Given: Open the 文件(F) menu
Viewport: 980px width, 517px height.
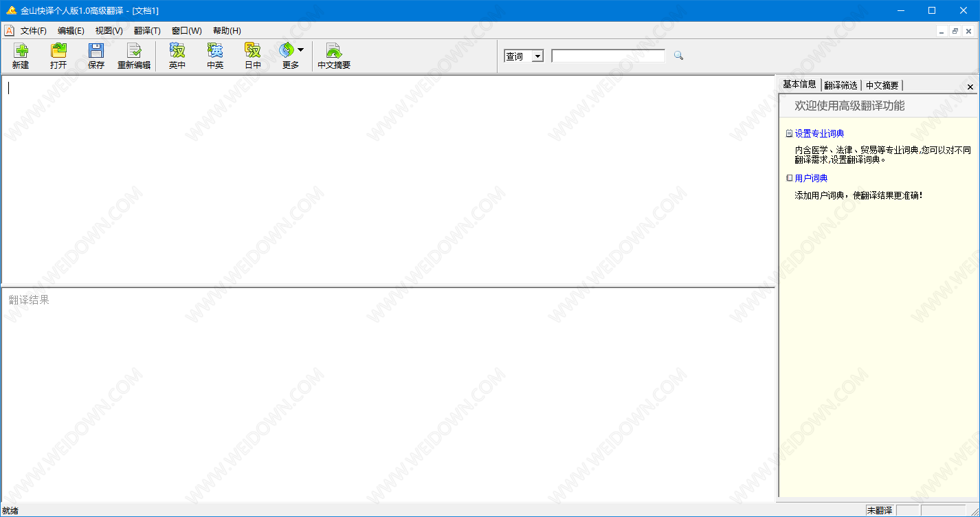Looking at the screenshot, I should pos(34,31).
